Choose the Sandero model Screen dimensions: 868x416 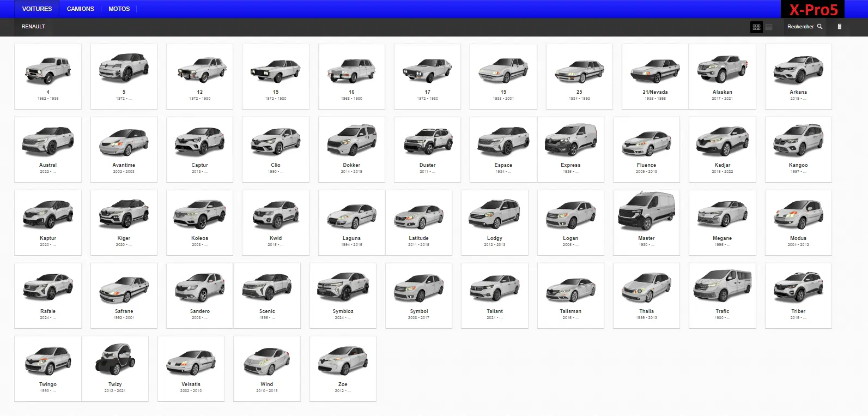tap(200, 296)
